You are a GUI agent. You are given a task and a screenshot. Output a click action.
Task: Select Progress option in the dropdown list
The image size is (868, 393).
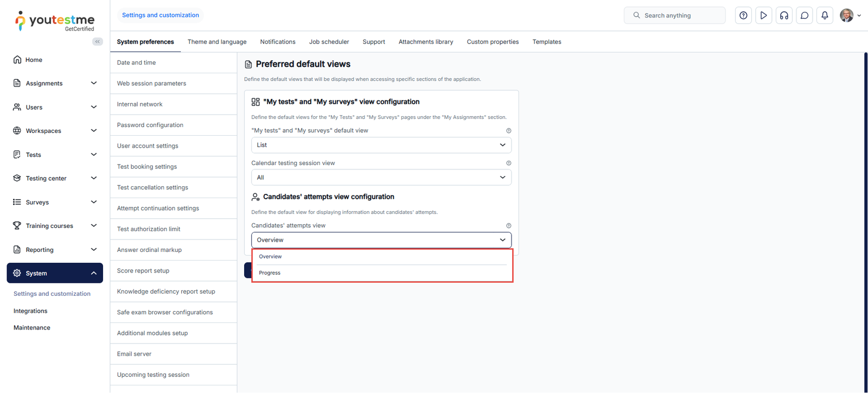270,273
